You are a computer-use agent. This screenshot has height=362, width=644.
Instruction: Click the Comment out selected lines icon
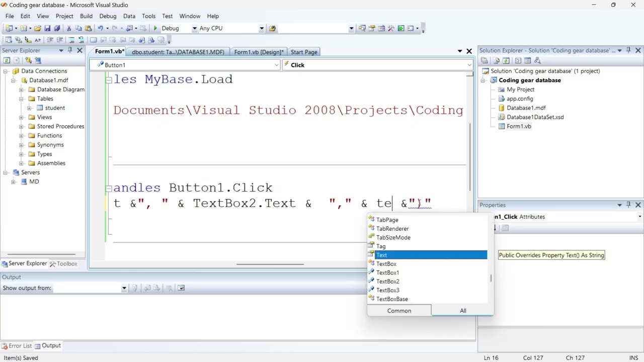[x=72, y=40]
